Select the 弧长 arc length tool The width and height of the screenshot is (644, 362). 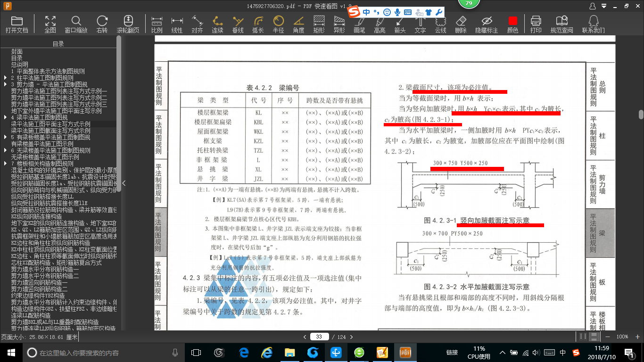(x=258, y=25)
